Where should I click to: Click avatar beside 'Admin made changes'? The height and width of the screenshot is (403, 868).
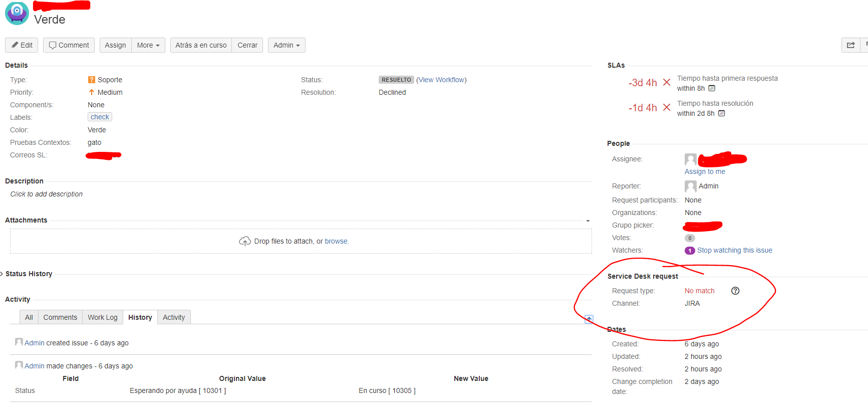tap(19, 365)
